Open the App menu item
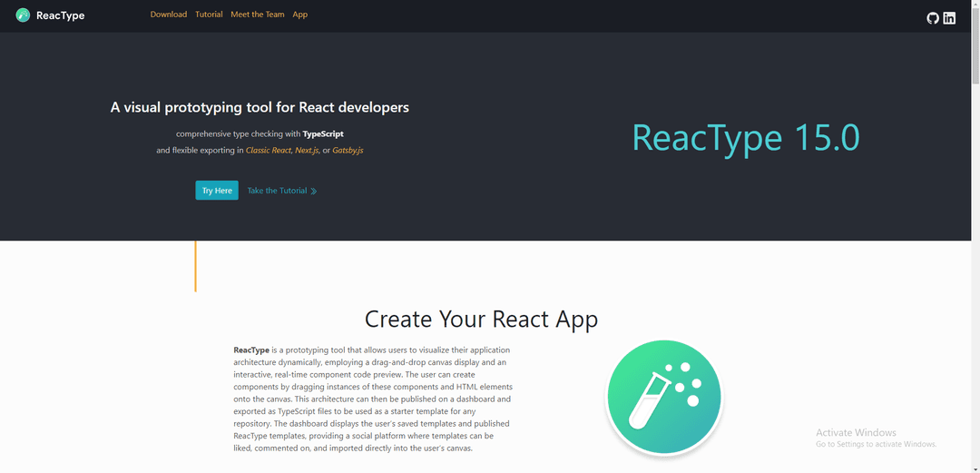The height and width of the screenshot is (473, 980). (x=300, y=15)
